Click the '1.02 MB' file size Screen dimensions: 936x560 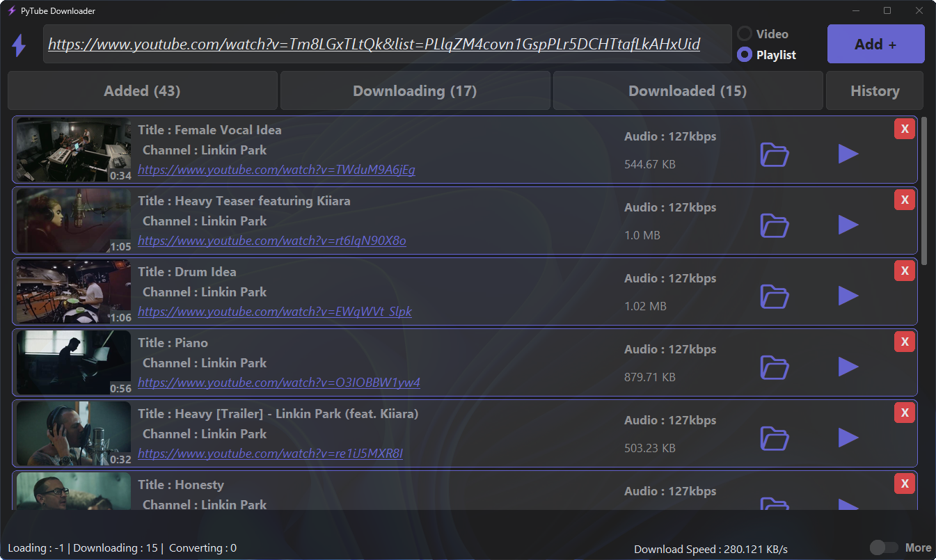(x=645, y=306)
